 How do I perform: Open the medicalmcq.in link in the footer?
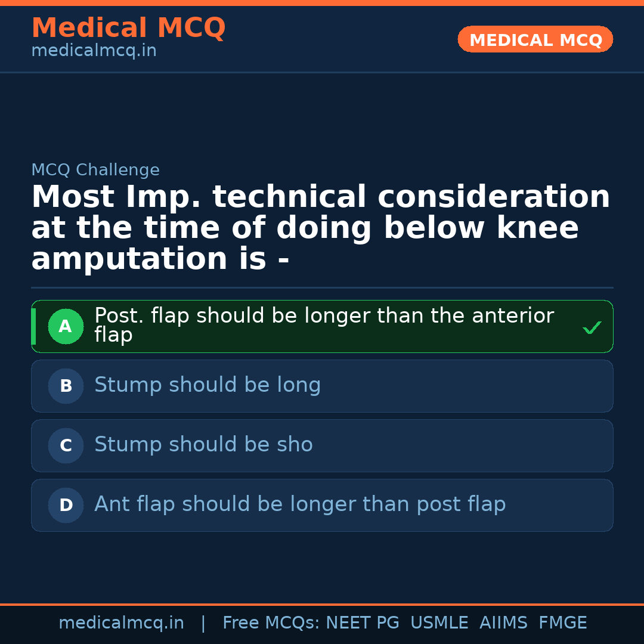point(121,623)
